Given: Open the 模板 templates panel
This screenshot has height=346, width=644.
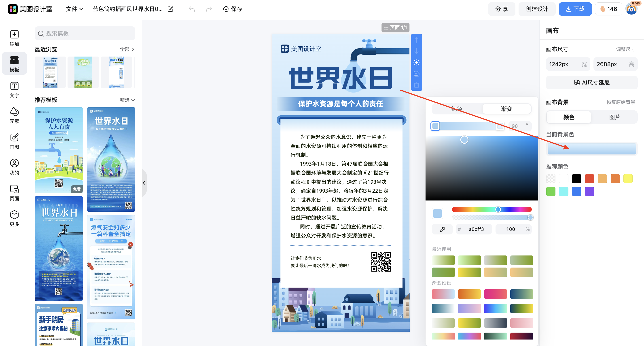Looking at the screenshot, I should (14, 63).
